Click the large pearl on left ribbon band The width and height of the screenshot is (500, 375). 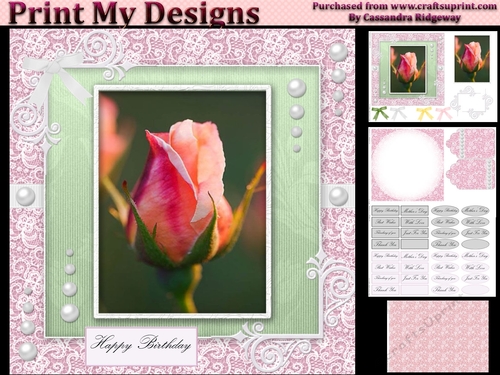click(25, 196)
